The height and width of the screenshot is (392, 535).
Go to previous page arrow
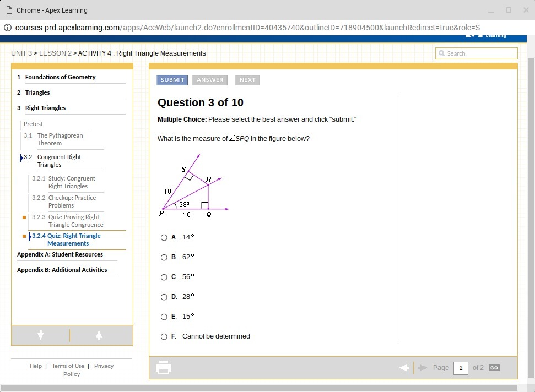404,368
